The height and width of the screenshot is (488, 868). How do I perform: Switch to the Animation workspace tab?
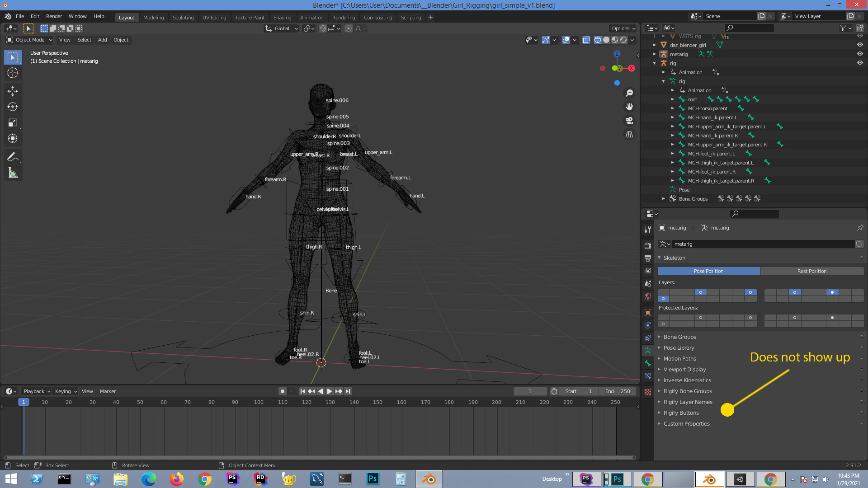point(311,17)
